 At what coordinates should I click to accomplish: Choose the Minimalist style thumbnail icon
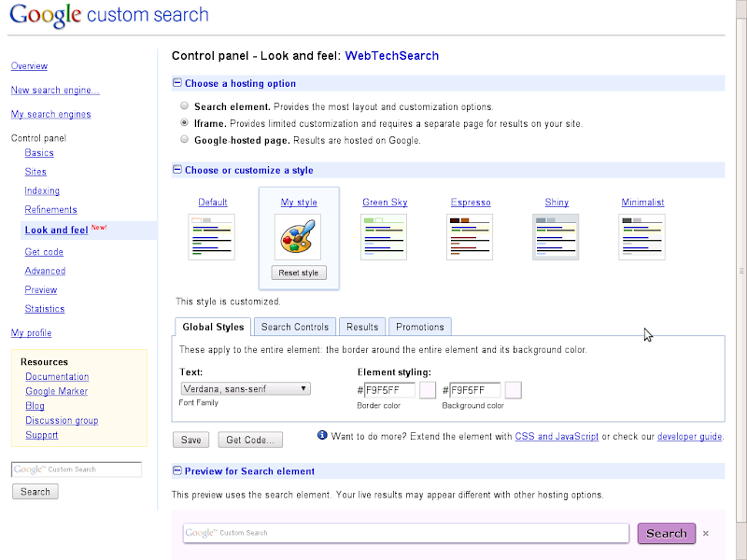point(641,237)
